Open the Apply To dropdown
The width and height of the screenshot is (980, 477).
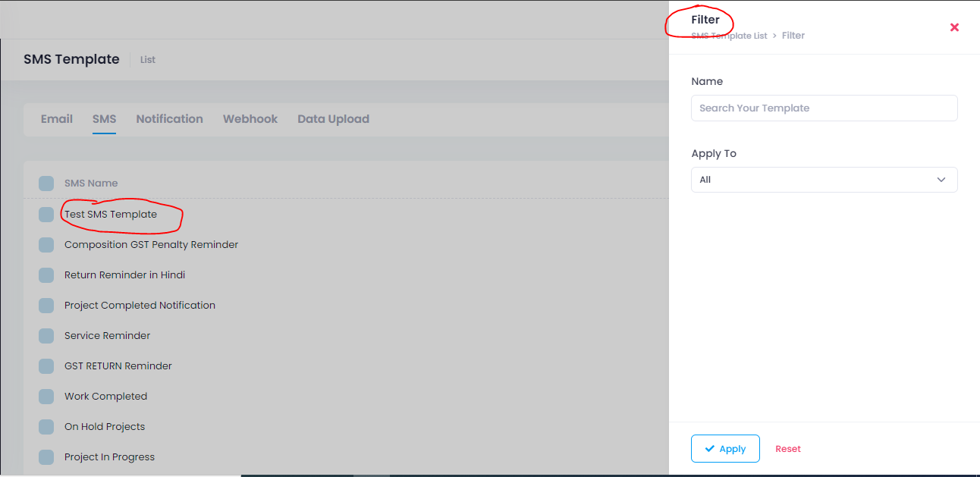pyautogui.click(x=825, y=180)
